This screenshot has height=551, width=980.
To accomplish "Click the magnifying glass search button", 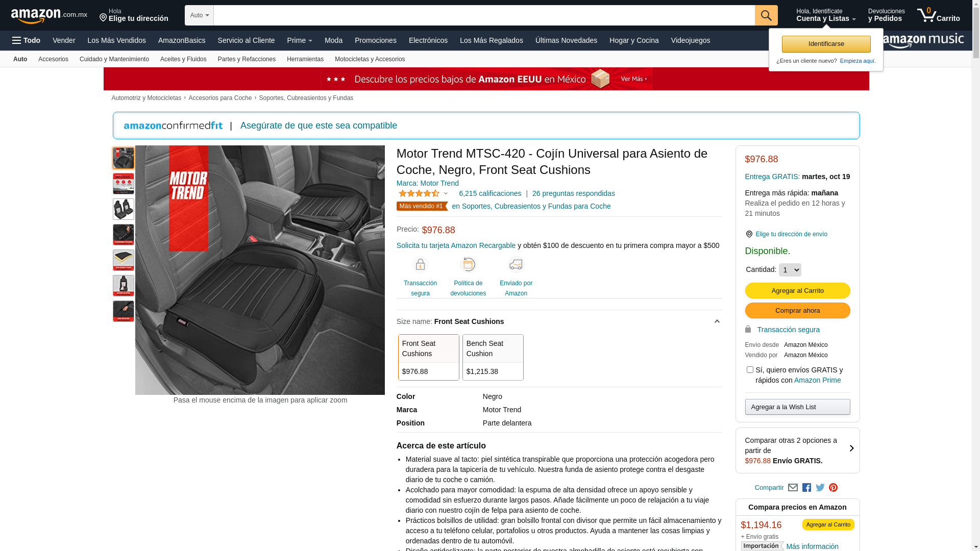I will click(x=766, y=15).
